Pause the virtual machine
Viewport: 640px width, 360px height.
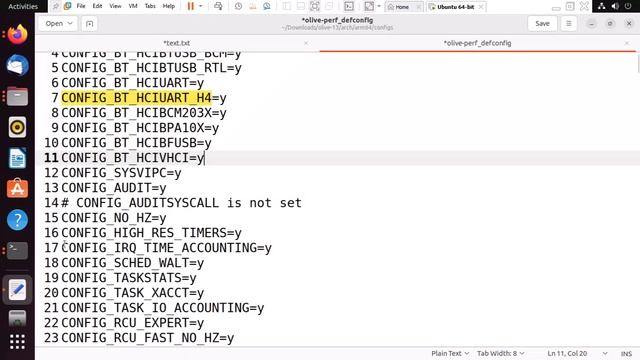coord(191,6)
